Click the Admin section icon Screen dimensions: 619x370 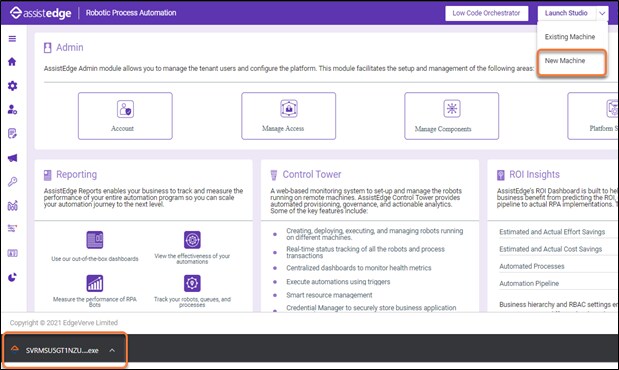(47, 48)
